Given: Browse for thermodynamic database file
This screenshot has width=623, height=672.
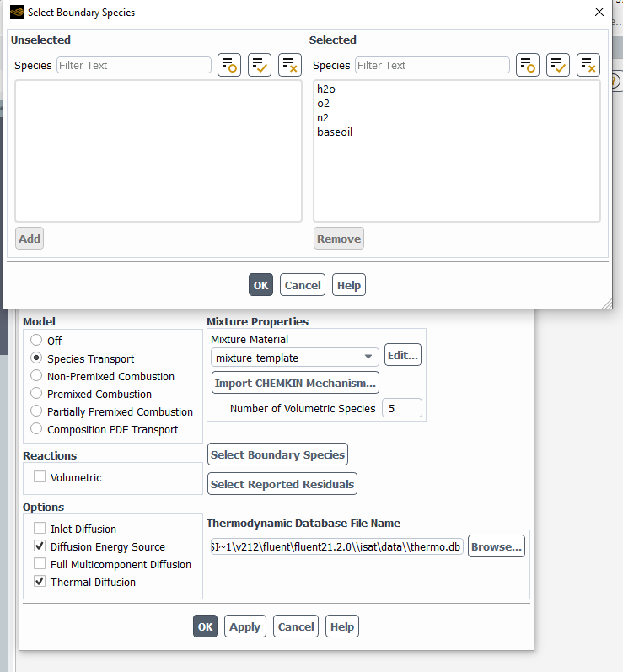Looking at the screenshot, I should (497, 546).
